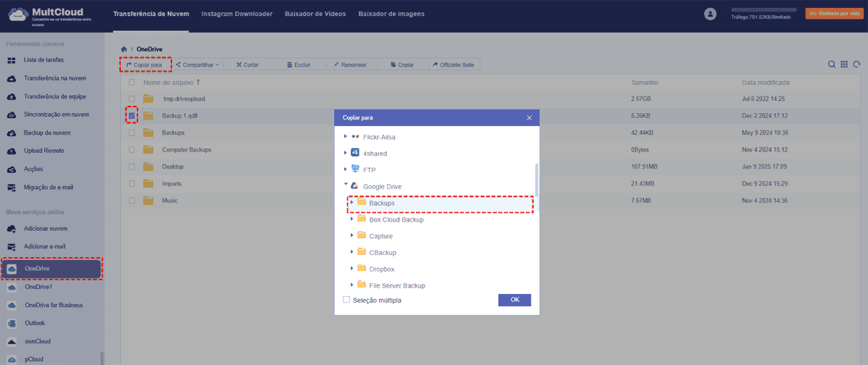868x365 pixels.
Task: Check the Music row checkbox
Action: coord(132,200)
